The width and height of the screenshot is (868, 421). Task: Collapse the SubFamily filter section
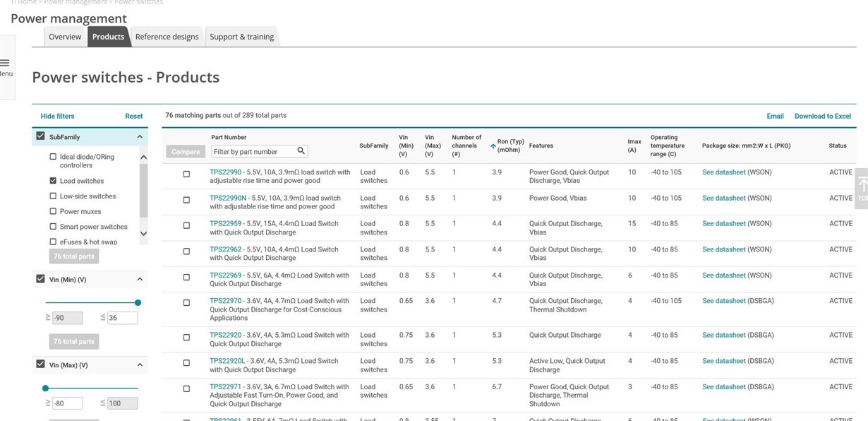coord(139,136)
